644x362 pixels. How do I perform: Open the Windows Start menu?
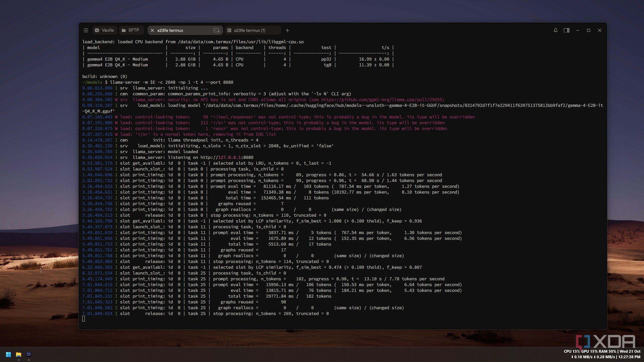(8, 354)
